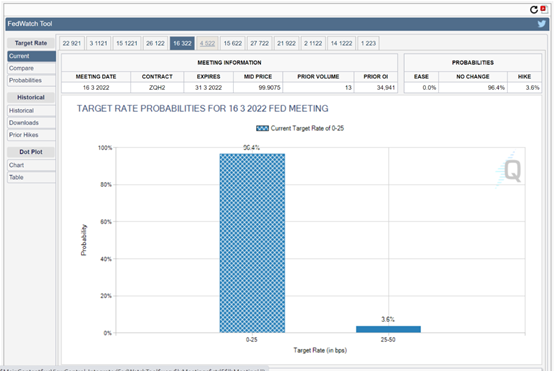The height and width of the screenshot is (371, 554).
Task: Select the 15 622 meeting tab
Action: click(232, 43)
